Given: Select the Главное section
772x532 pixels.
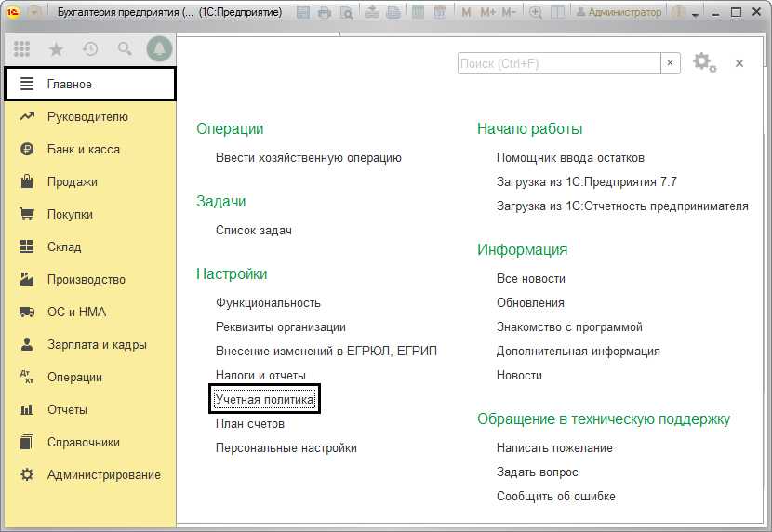Looking at the screenshot, I should click(89, 85).
